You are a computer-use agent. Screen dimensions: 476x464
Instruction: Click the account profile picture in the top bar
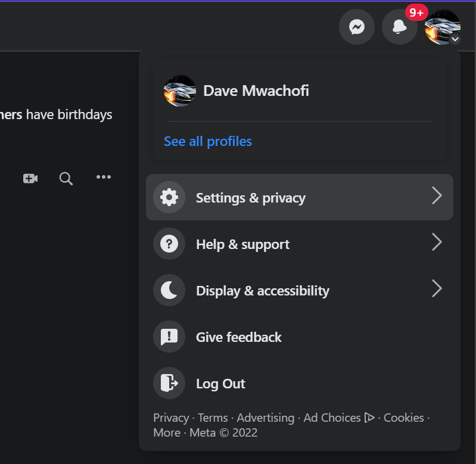pyautogui.click(x=442, y=27)
